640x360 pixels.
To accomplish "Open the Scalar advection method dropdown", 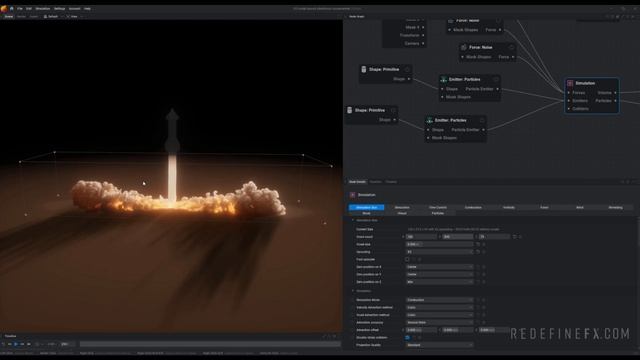I will click(440, 315).
